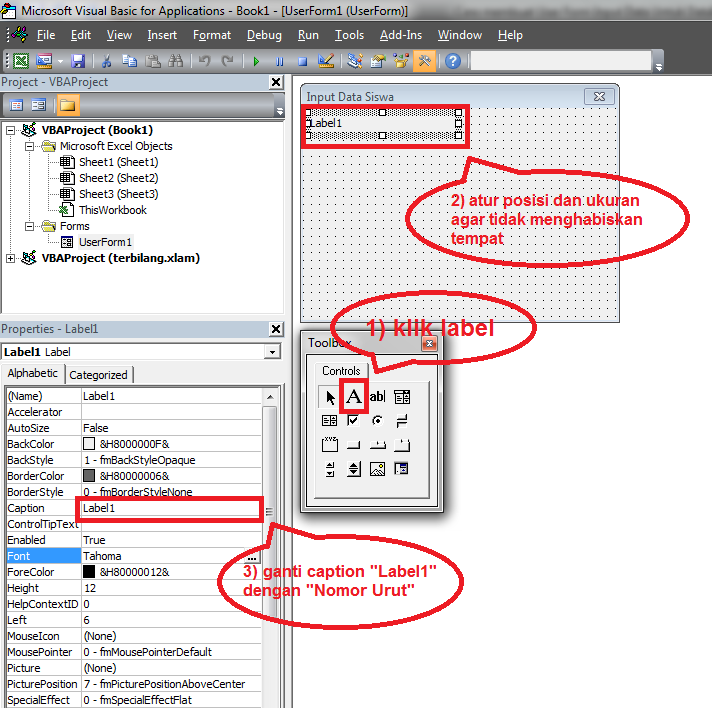Open the Debug menu
Image resolution: width=712 pixels, height=708 pixels.
click(264, 35)
